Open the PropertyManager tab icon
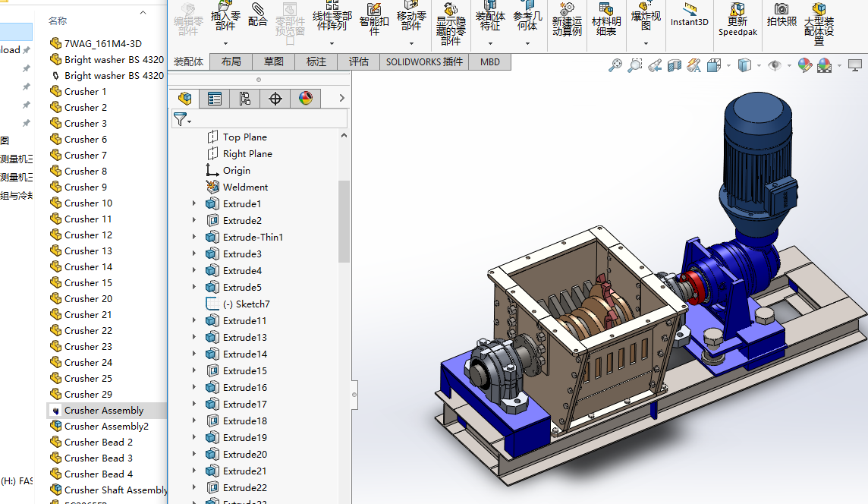Screen dimensions: 868x504 pyautogui.click(x=215, y=99)
